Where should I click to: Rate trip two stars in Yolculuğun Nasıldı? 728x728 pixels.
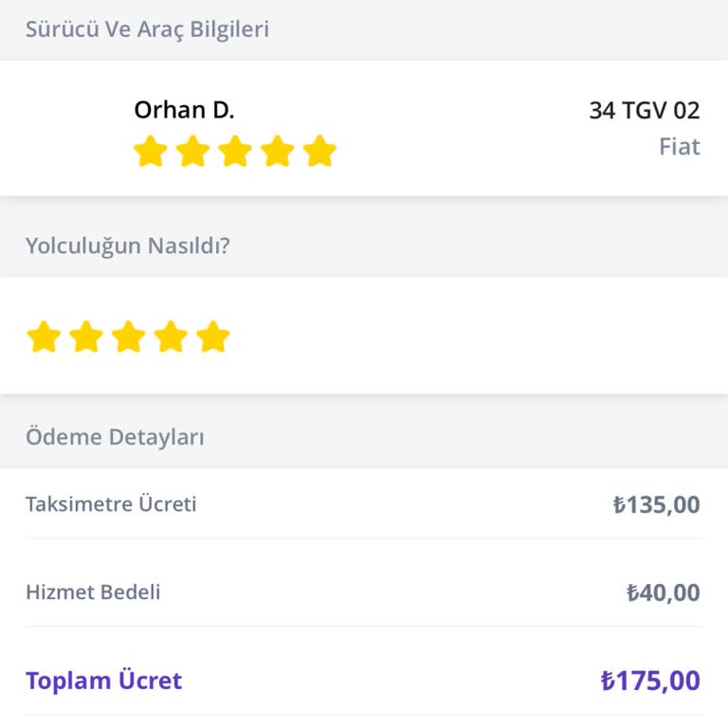tap(86, 337)
